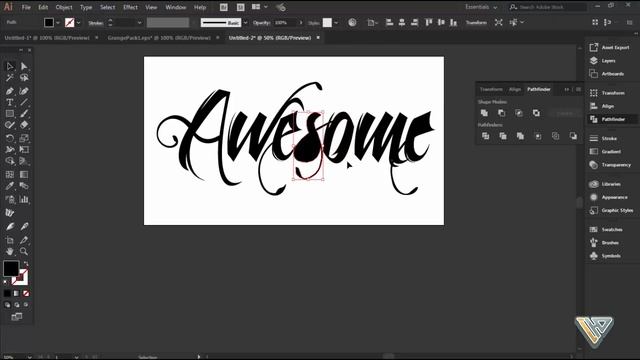640x360 pixels.
Task: Change screen mode at toolbox bottom
Action: click(x=17, y=317)
